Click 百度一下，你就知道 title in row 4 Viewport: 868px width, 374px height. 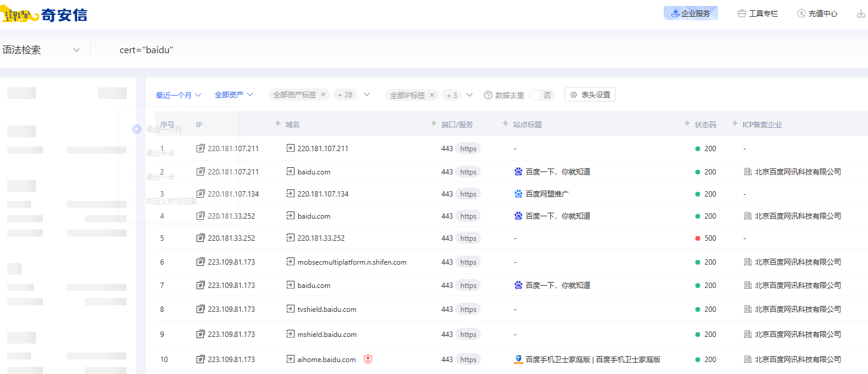tap(558, 216)
